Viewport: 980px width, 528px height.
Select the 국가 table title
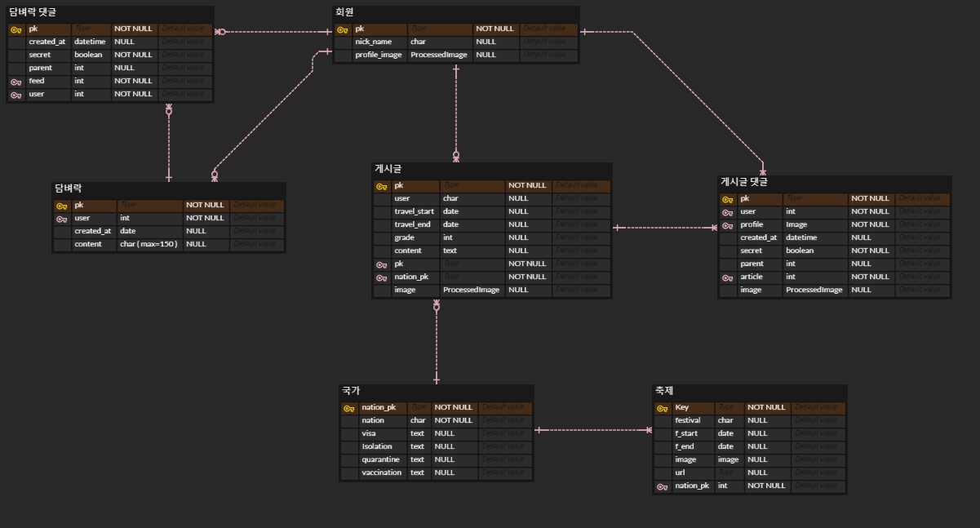[x=351, y=391]
